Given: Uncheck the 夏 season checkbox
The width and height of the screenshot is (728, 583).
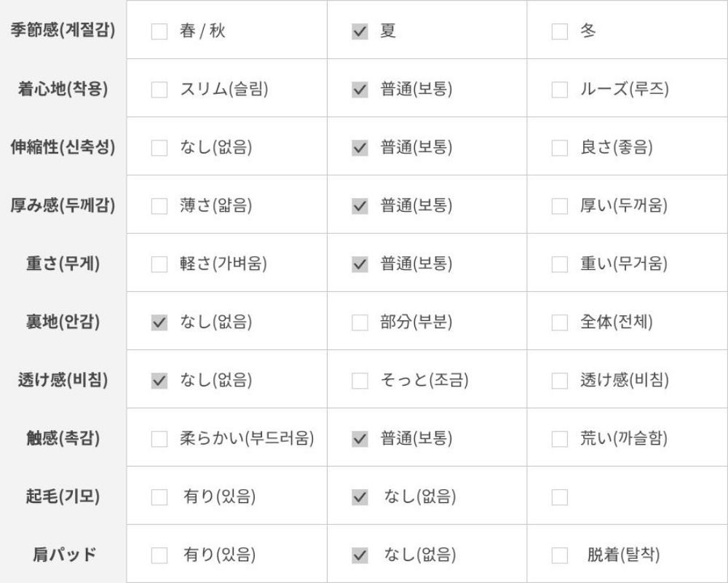Looking at the screenshot, I should [360, 32].
